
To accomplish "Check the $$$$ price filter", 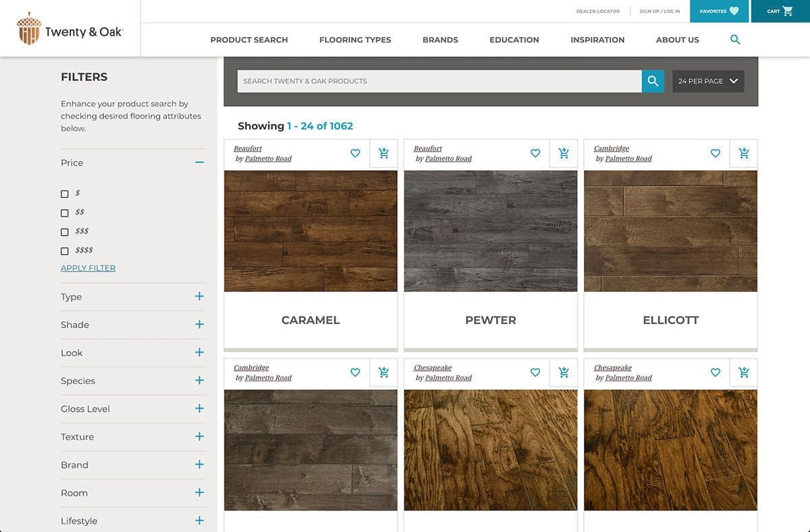I will tap(65, 251).
